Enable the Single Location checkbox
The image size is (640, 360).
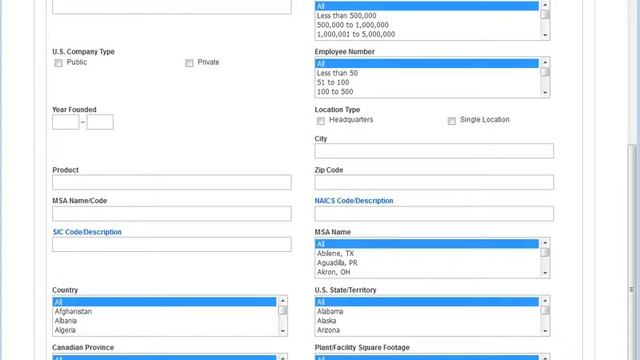(451, 121)
